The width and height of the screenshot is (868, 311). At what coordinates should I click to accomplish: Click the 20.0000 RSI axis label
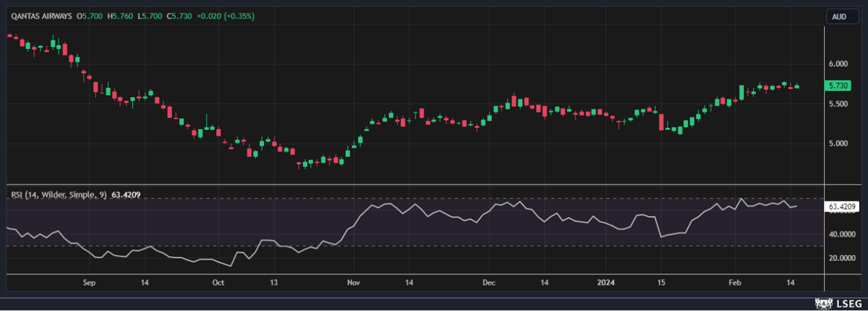point(842,258)
